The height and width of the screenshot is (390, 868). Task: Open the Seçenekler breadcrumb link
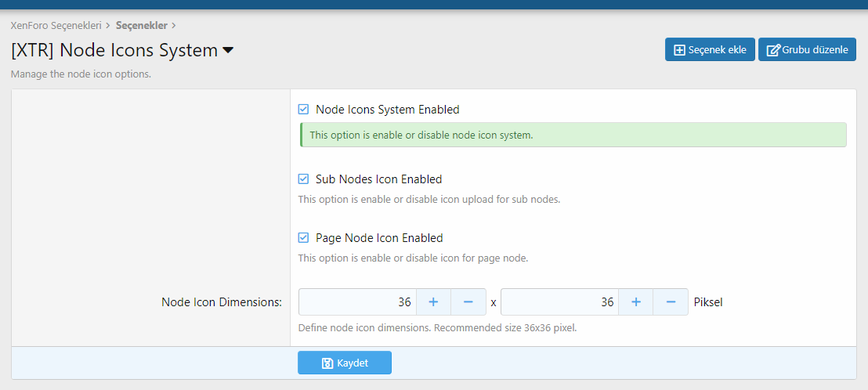141,25
